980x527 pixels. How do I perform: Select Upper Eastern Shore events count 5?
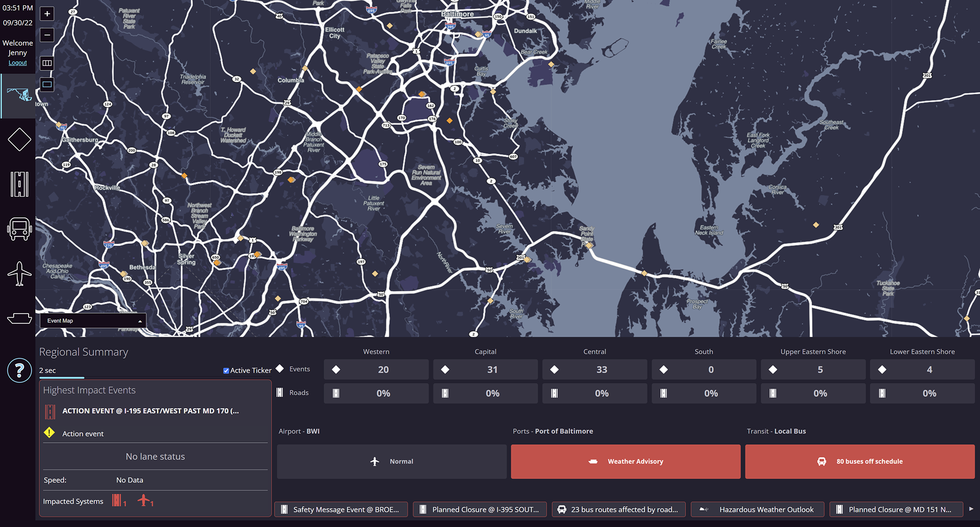pos(813,369)
